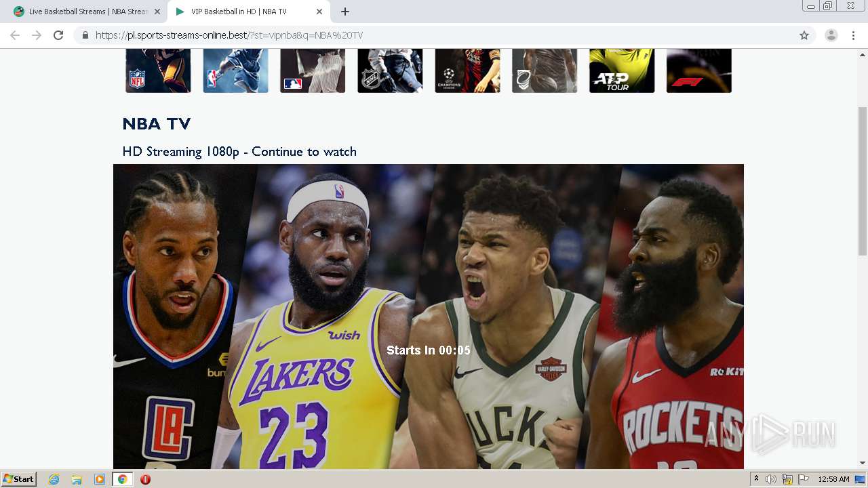Image resolution: width=868 pixels, height=488 pixels.
Task: Click the page scrollbar down arrow
Action: pos(863,464)
